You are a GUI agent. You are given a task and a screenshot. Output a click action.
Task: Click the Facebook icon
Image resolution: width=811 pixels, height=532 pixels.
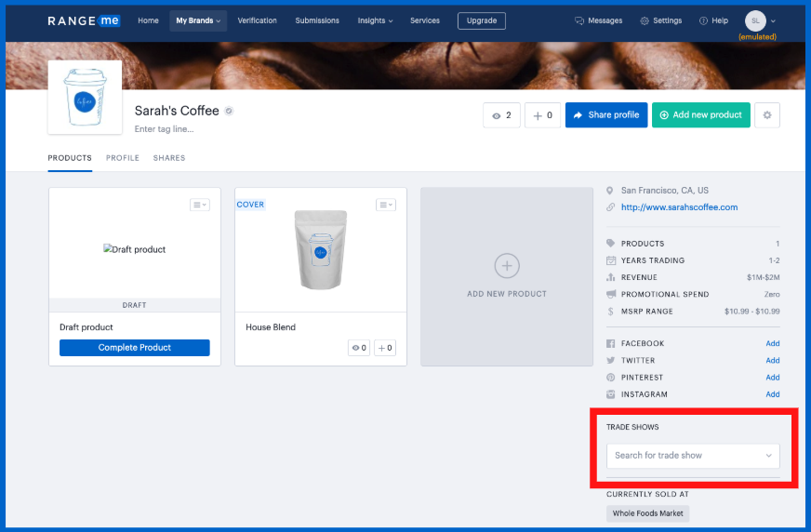pyautogui.click(x=611, y=344)
